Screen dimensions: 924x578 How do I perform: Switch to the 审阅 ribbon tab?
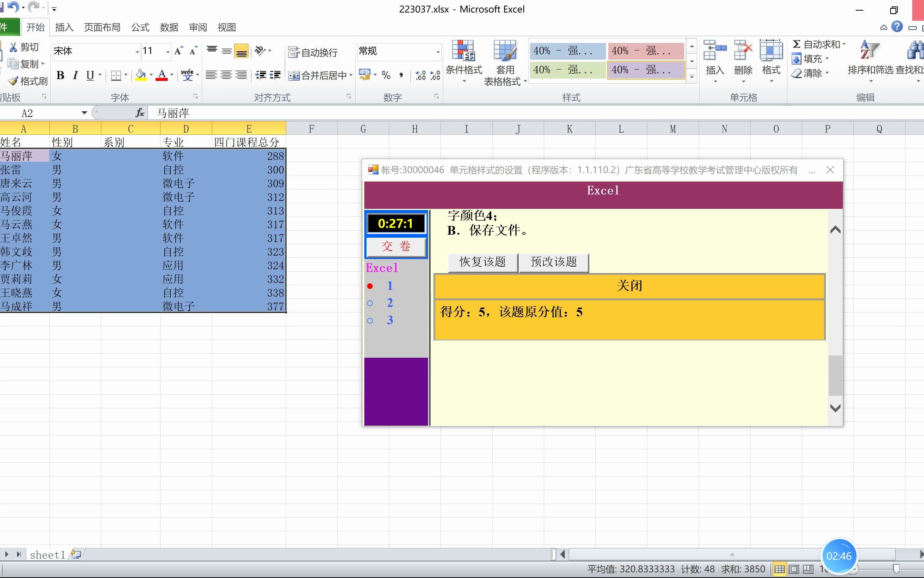197,27
